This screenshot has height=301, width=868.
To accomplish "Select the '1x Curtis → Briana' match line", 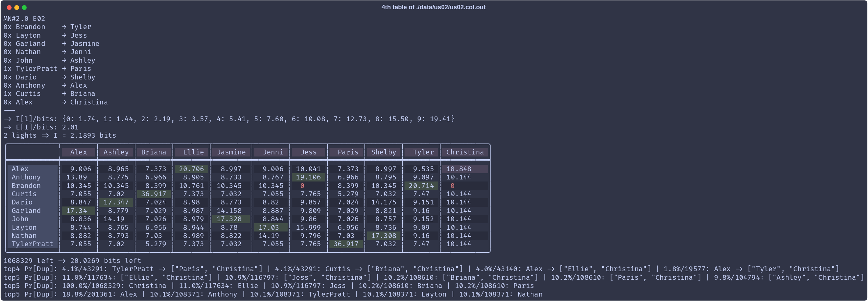I will coord(49,93).
